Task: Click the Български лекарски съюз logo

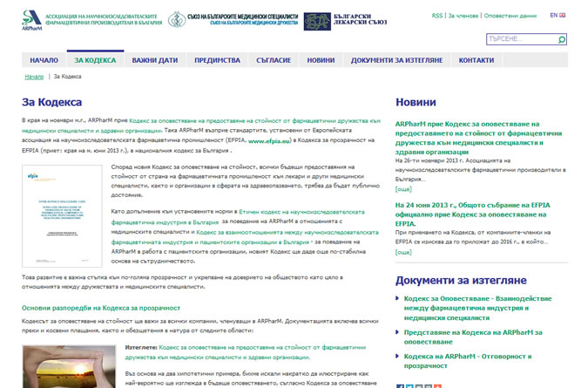Action: click(x=345, y=21)
